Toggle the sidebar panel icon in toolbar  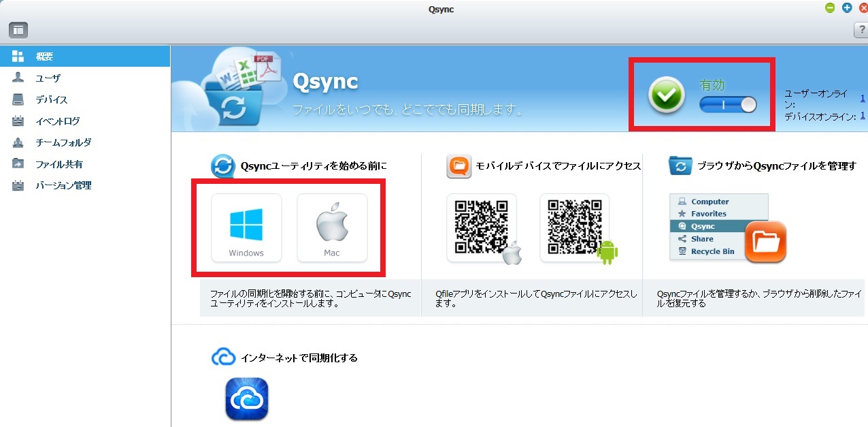(18, 30)
